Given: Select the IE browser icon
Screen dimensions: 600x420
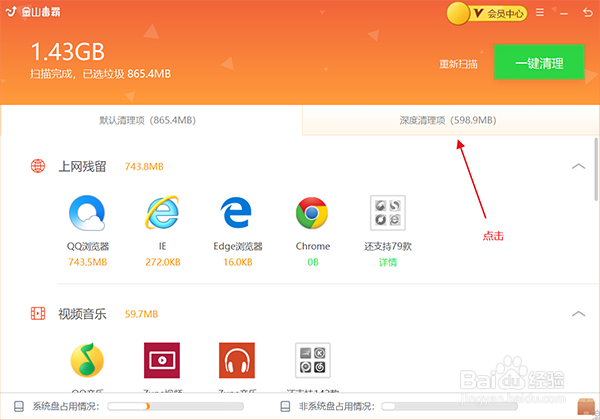Looking at the screenshot, I should pyautogui.click(x=162, y=213).
